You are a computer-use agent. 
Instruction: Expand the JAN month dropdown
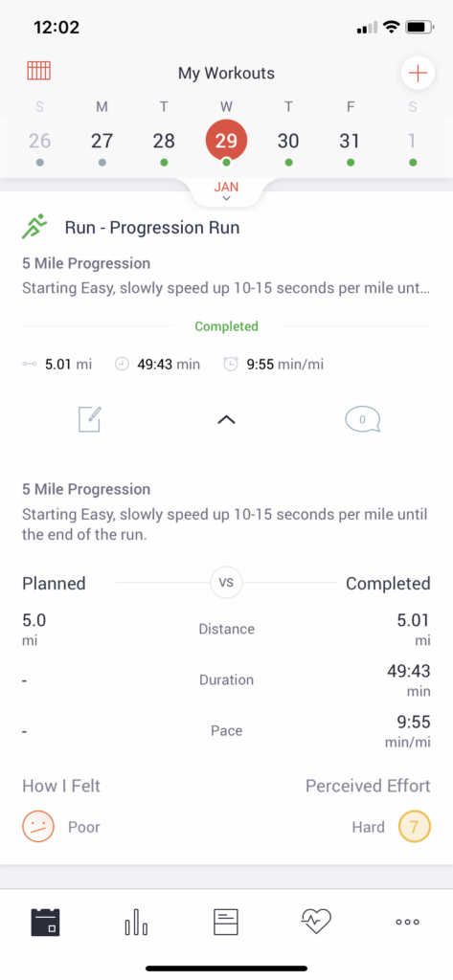[x=226, y=191]
